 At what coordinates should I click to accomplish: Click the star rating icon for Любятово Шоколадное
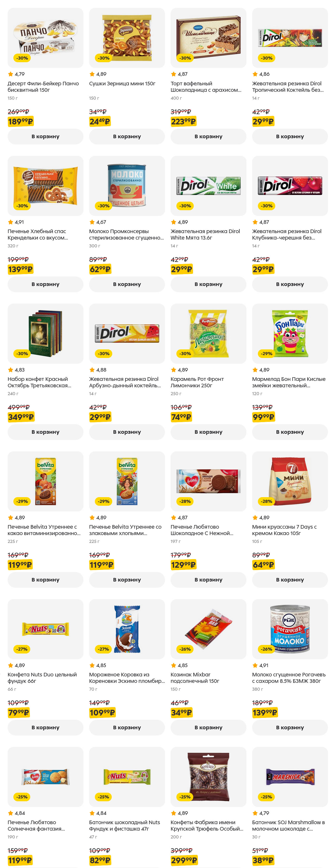[174, 518]
